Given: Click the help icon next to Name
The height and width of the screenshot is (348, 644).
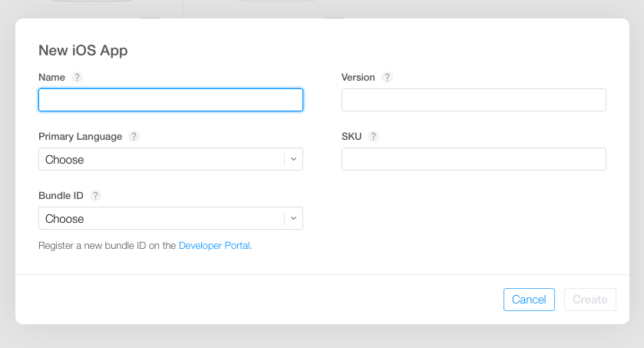Looking at the screenshot, I should pos(77,78).
